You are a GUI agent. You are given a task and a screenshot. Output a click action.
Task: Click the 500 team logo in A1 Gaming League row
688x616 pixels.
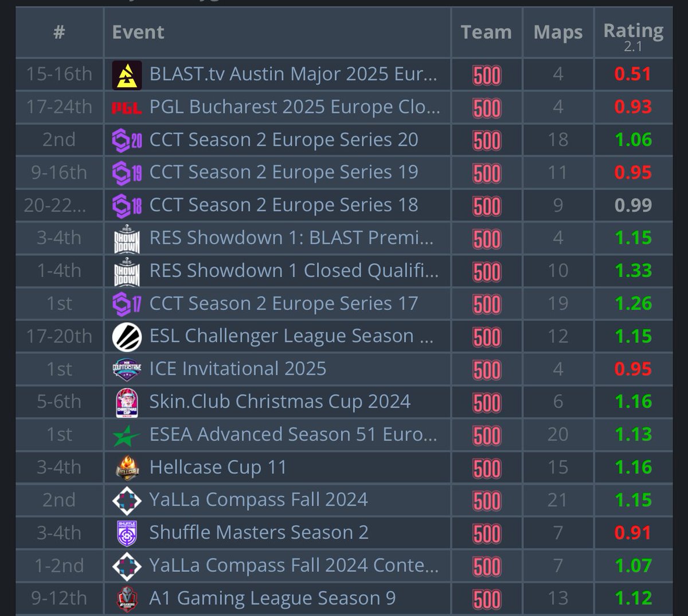[487, 599]
